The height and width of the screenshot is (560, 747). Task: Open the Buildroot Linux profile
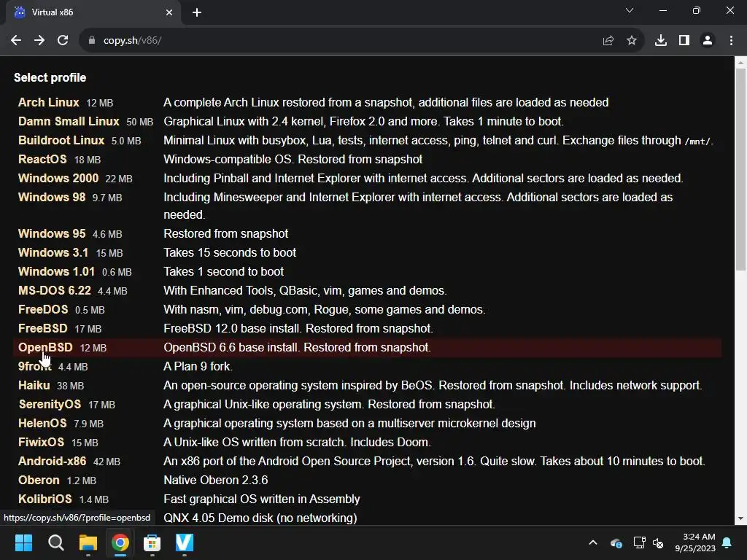(61, 141)
